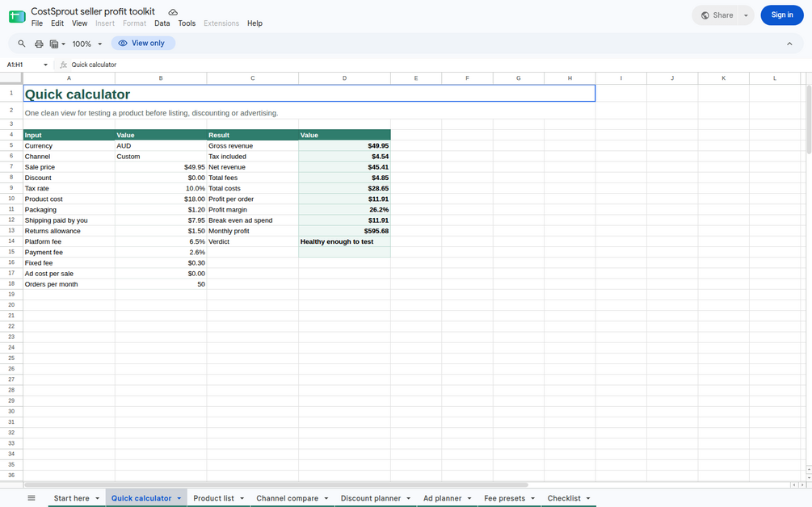Viewport: 812px width, 507px height.
Task: Click the function fx icon
Action: click(63, 65)
